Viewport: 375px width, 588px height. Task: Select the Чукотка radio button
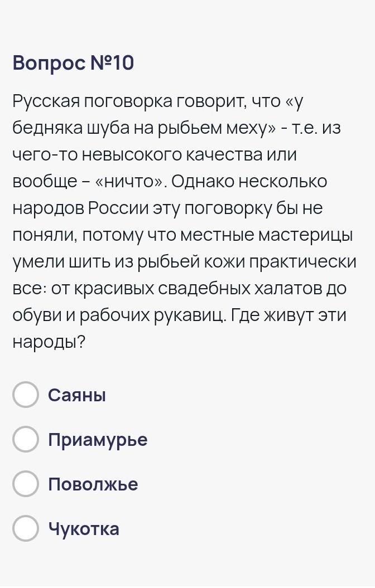(26, 528)
